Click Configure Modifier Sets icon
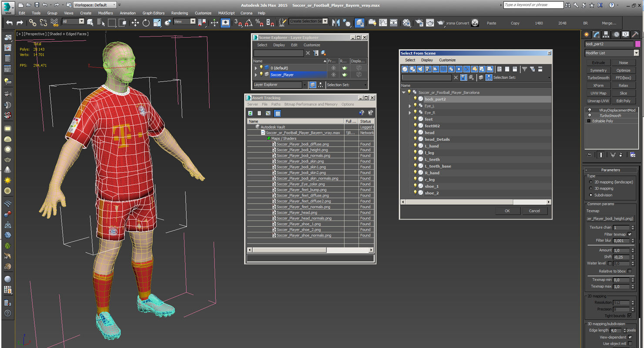The width and height of the screenshot is (644, 348). (x=633, y=154)
